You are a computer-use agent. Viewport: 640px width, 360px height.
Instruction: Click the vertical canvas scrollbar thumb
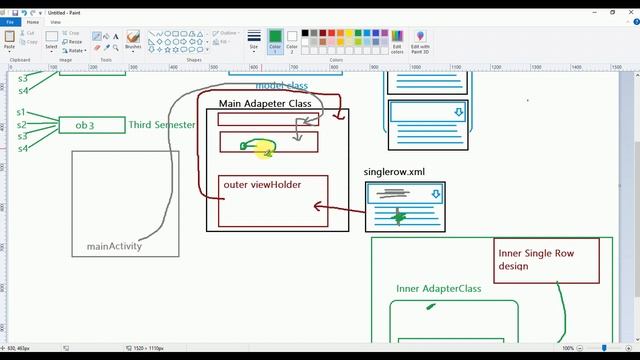click(637, 219)
